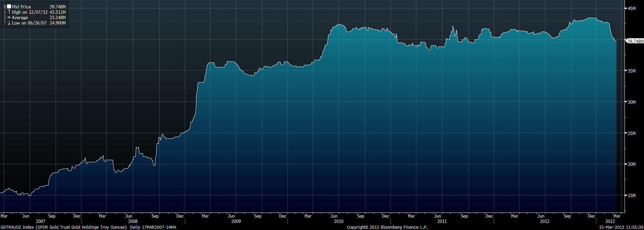Click the 25M y-axis label

(x=632, y=133)
